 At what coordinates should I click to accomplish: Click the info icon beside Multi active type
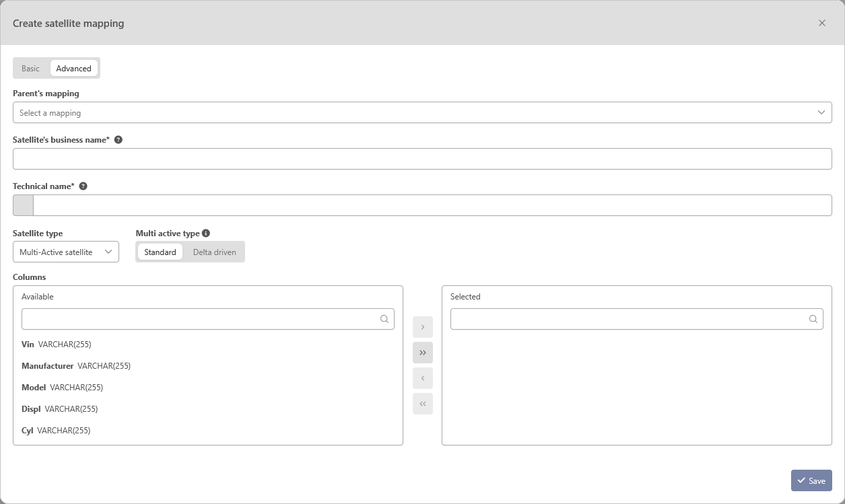[x=206, y=233]
